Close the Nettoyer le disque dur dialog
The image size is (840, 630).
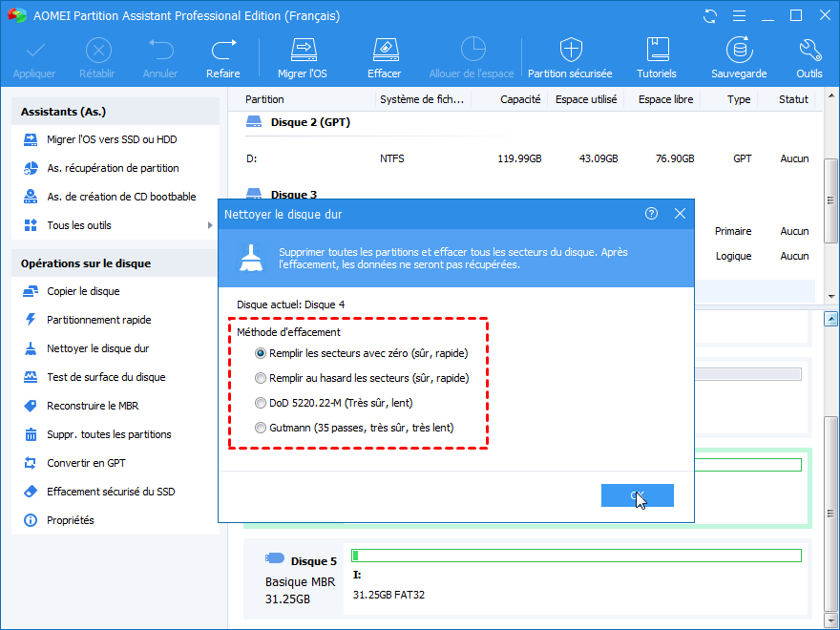[x=680, y=214]
